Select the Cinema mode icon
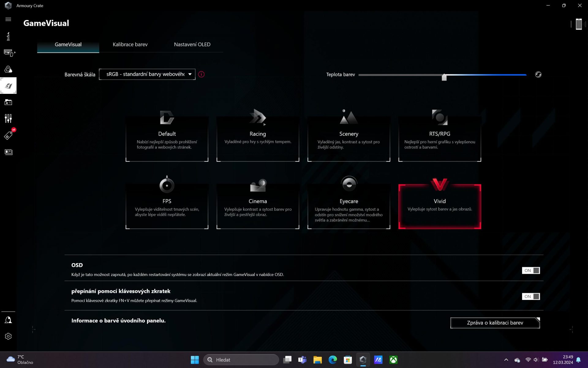The image size is (588, 368). point(258,185)
